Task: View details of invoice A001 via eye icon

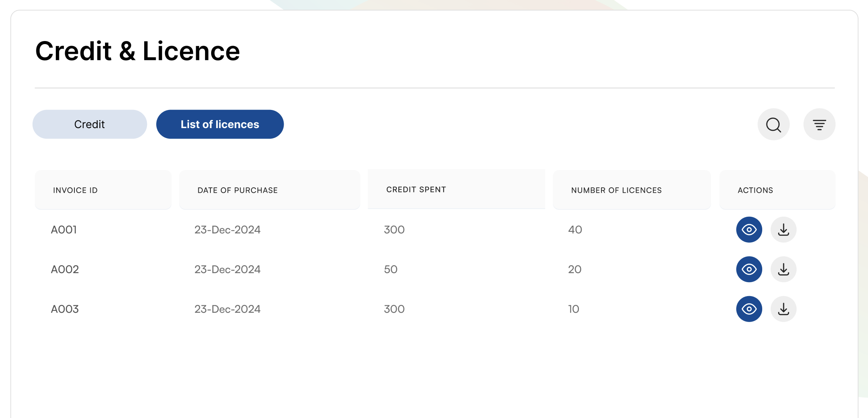Action: click(749, 230)
